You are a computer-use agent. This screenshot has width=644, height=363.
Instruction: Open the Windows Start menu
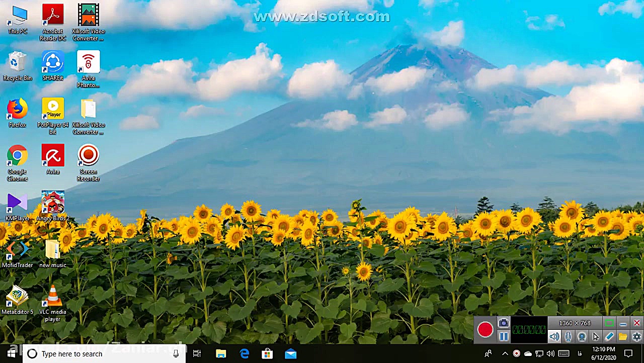coord(11,354)
